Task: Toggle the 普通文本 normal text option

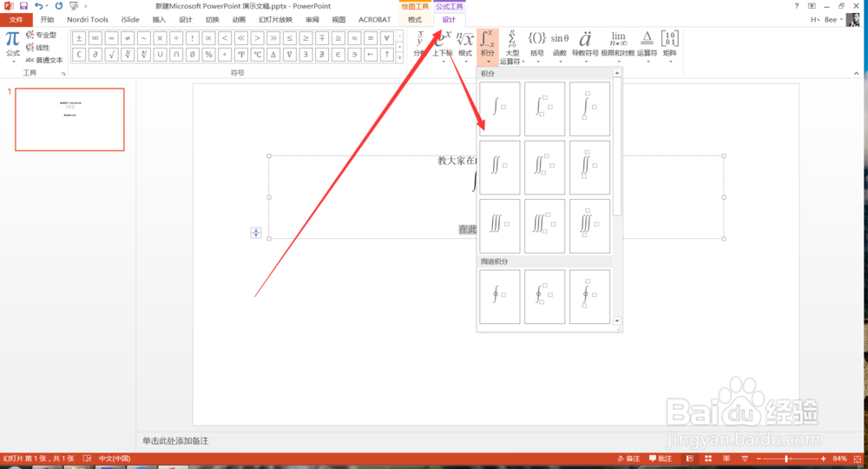Action: tap(44, 60)
